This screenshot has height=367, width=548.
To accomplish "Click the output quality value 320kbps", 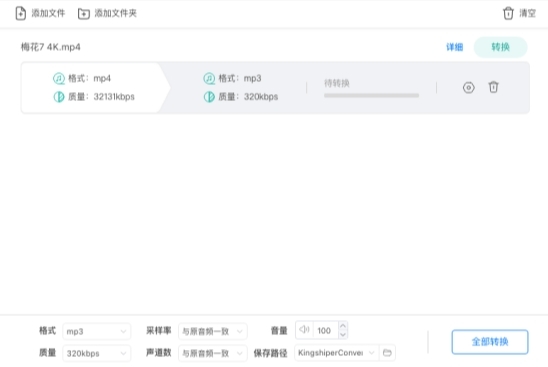I will point(261,97).
